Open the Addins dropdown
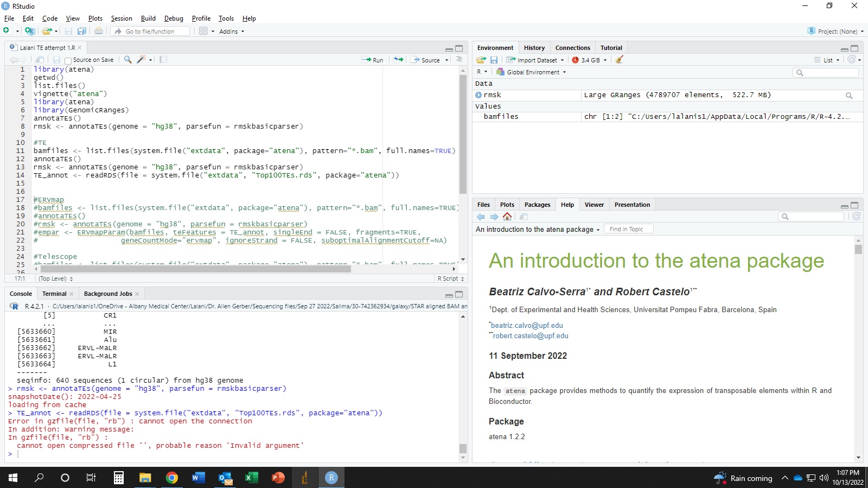The image size is (868, 488). coord(232,31)
